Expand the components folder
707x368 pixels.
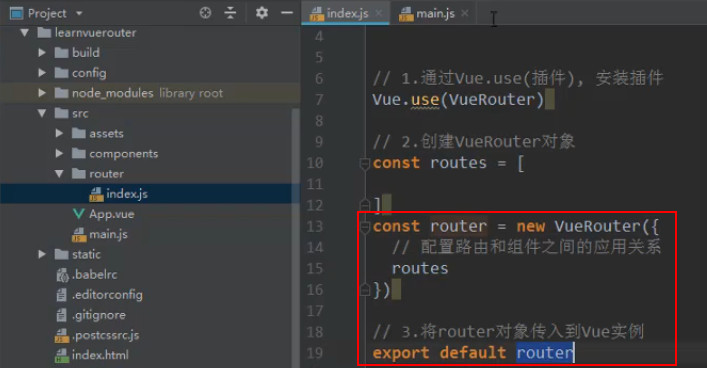click(59, 154)
